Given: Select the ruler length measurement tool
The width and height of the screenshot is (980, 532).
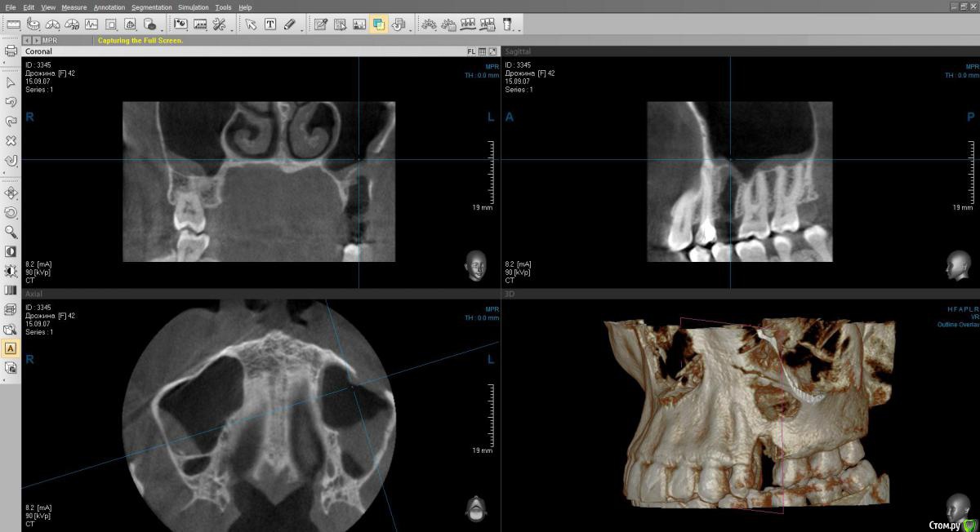Looking at the screenshot, I should [x=13, y=24].
